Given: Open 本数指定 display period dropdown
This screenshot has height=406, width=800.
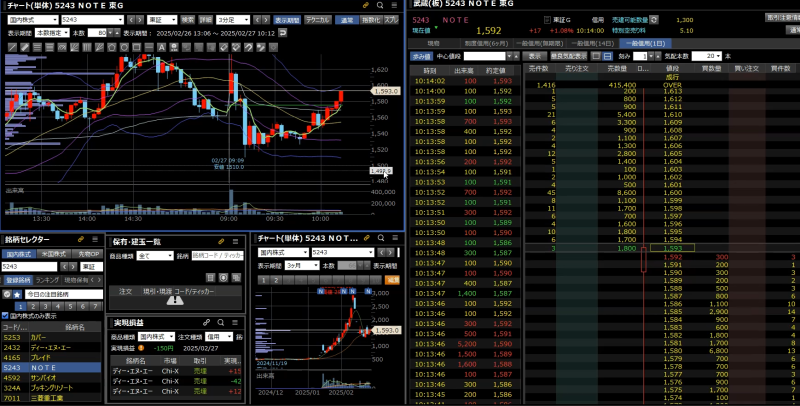Looking at the screenshot, I should (52, 33).
